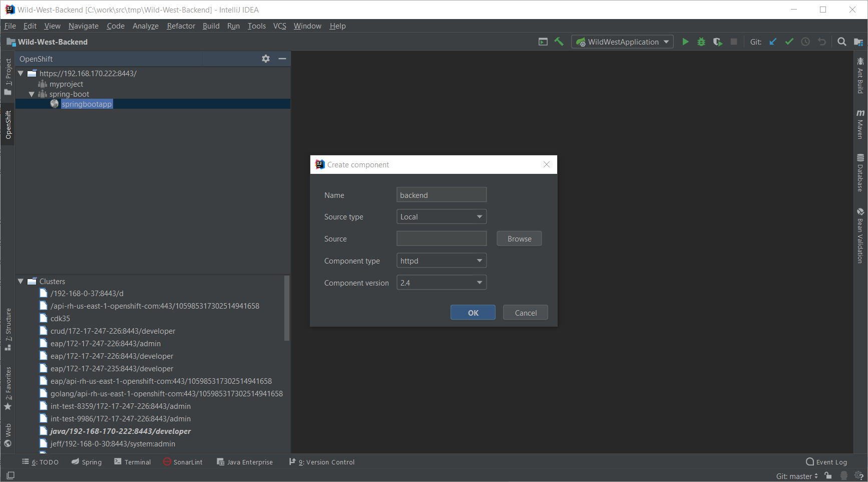Run with coverage using the shield icon
Screen dimensions: 868x482
pyautogui.click(x=717, y=42)
